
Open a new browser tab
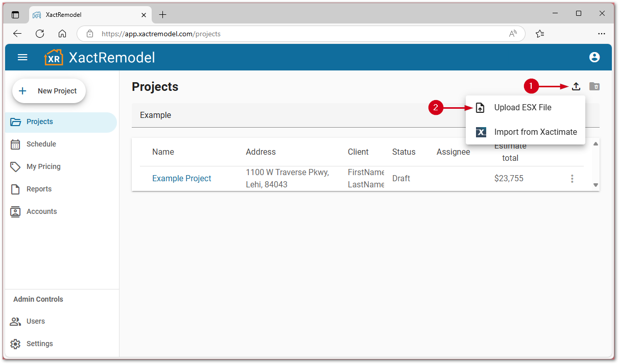click(x=162, y=15)
